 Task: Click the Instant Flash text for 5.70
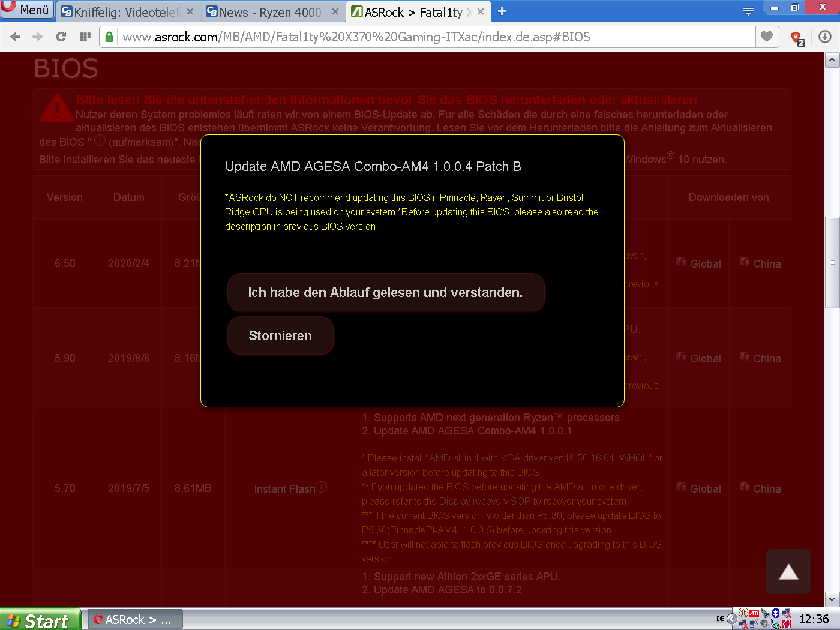[284, 489]
